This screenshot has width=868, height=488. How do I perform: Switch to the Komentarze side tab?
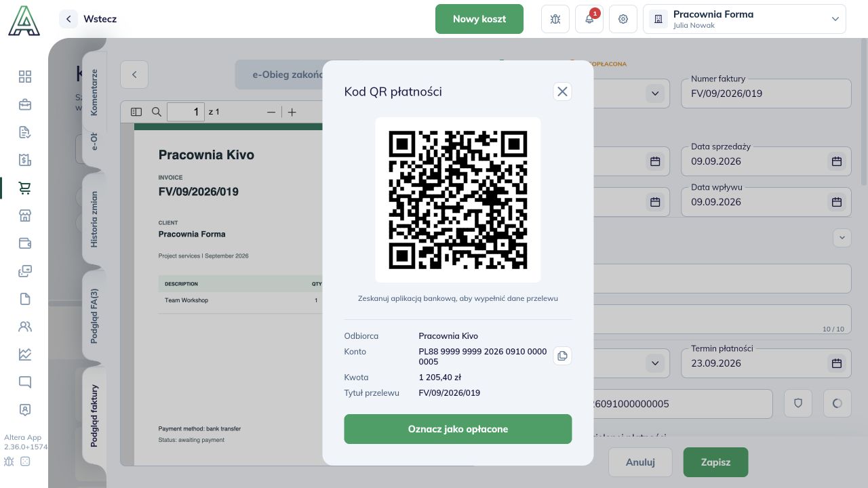(94, 92)
